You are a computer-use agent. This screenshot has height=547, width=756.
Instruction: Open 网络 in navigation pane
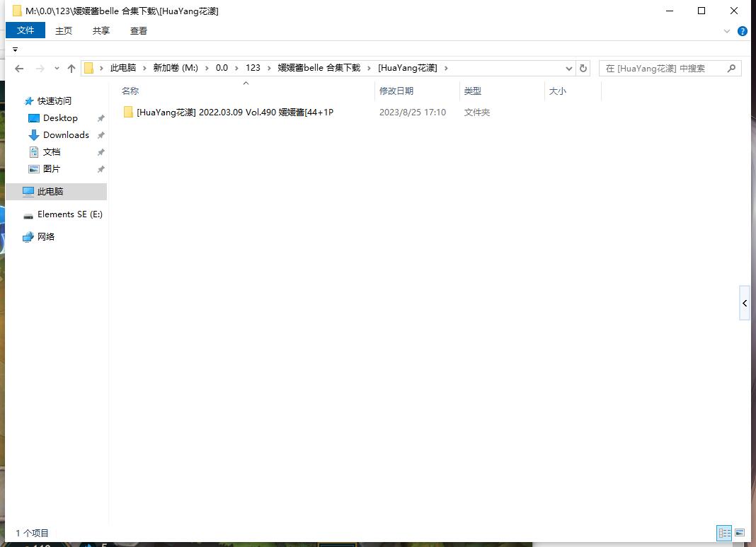[46, 236]
